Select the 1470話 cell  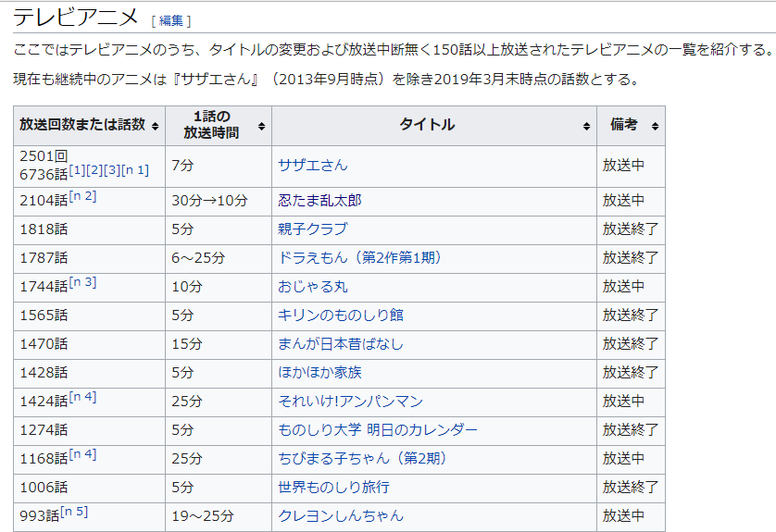point(89,344)
